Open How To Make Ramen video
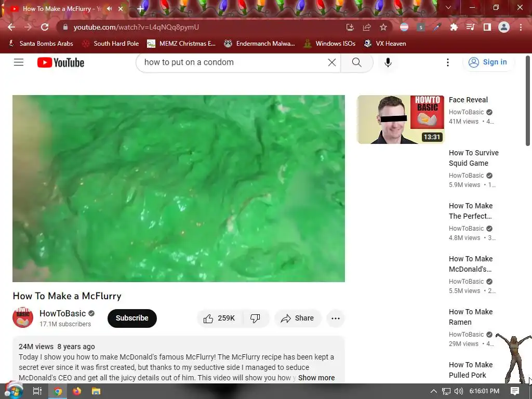This screenshot has width=532, height=399. pyautogui.click(x=471, y=316)
